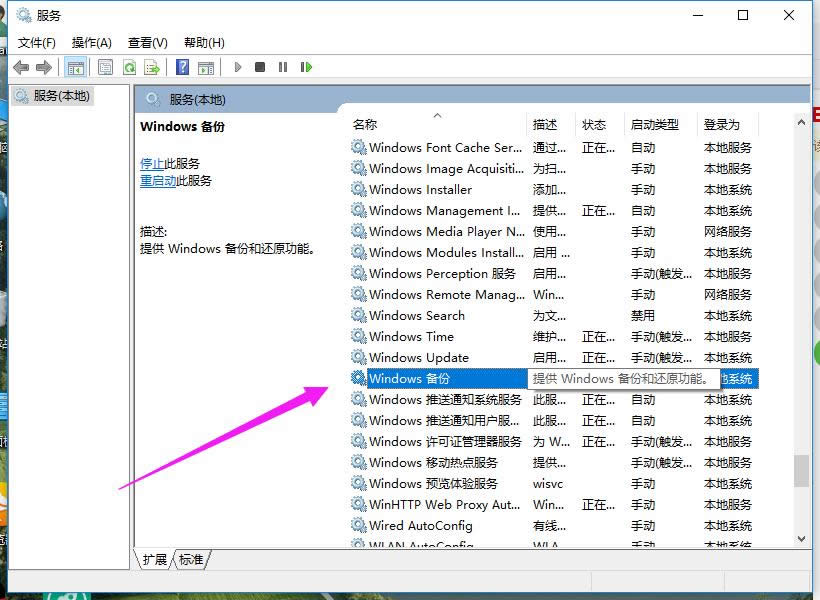Click the Forward arrow in the toolbar
820x600 pixels.
point(43,66)
